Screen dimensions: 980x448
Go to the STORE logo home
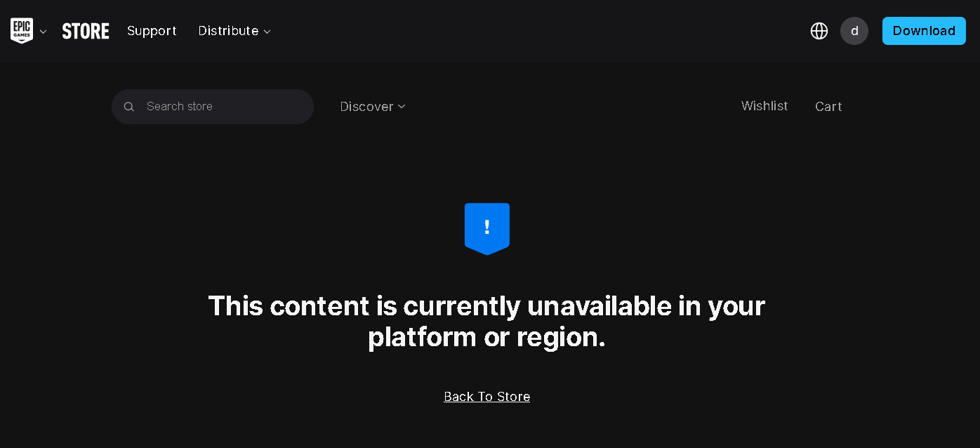pyautogui.click(x=86, y=31)
